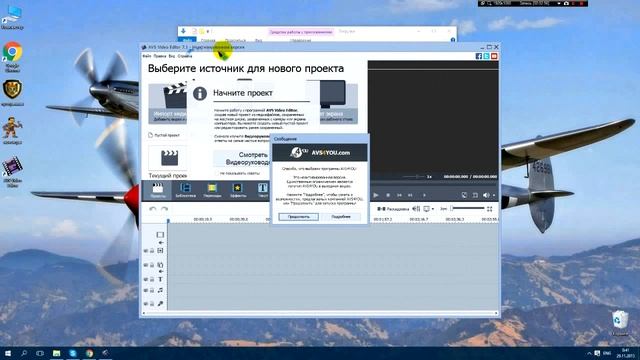Click the timeline horizontal scrollbar
The height and width of the screenshot is (360, 640).
[x=320, y=313]
